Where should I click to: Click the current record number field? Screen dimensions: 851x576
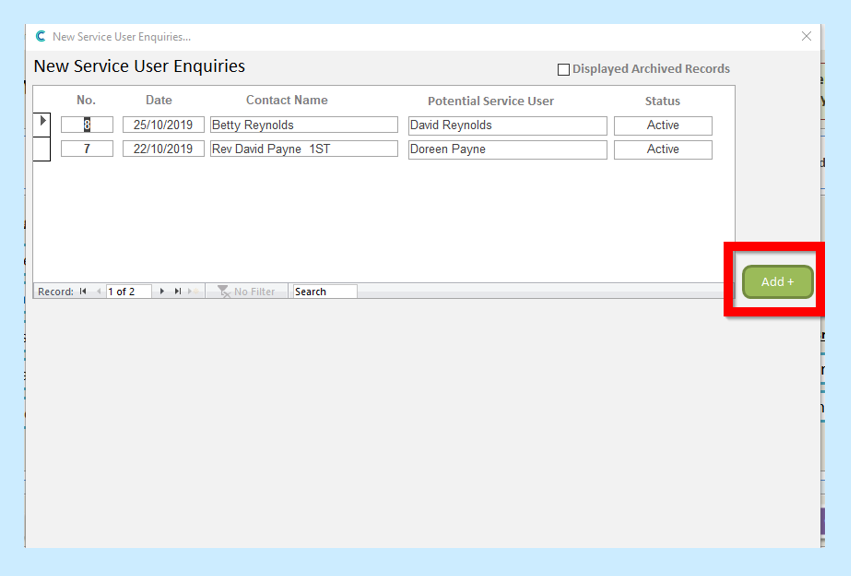click(x=128, y=292)
